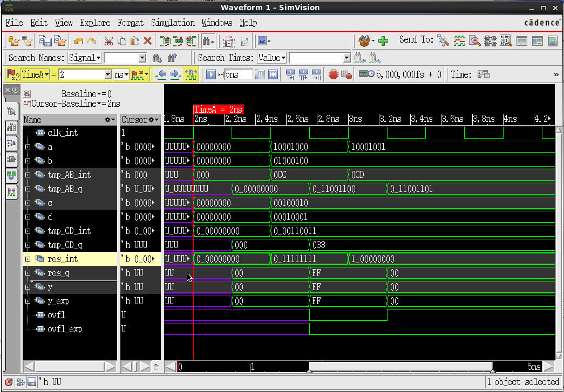564x392 pixels.
Task: Click the red Stop simulation icon
Action: coord(334,75)
